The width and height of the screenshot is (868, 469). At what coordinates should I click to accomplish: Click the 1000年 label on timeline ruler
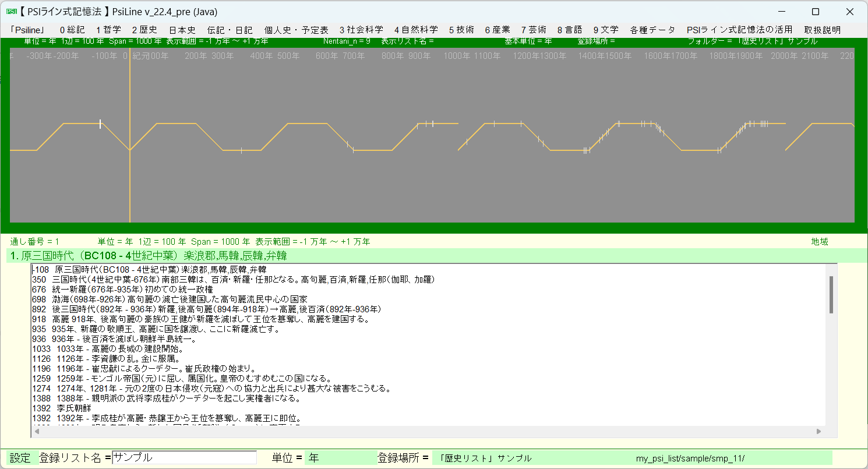pyautogui.click(x=457, y=56)
